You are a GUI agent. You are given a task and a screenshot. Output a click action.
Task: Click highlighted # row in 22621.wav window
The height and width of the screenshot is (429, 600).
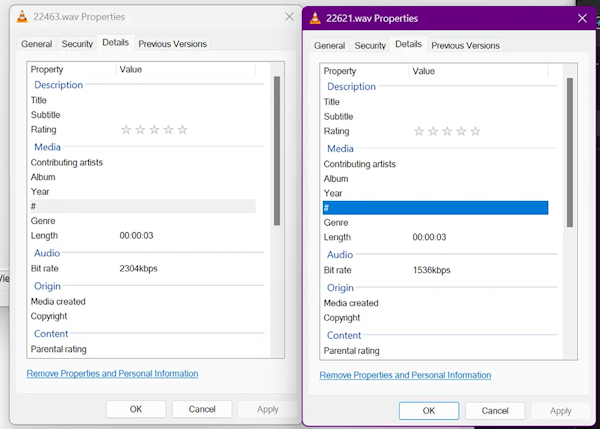(x=435, y=208)
